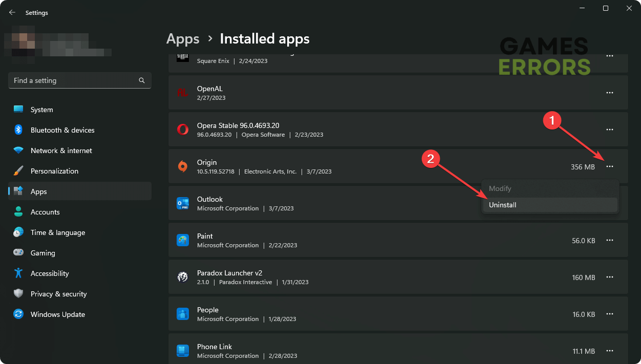Click the Origin app icon

click(183, 166)
